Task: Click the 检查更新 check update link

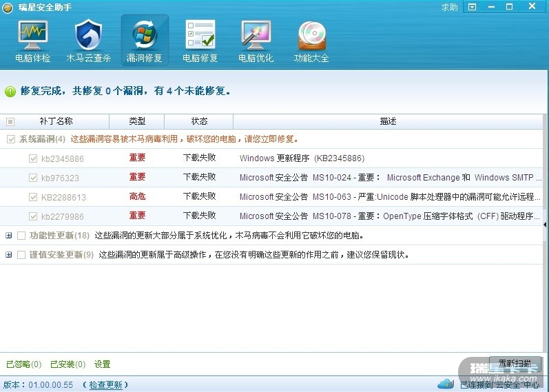Action: coord(105,385)
